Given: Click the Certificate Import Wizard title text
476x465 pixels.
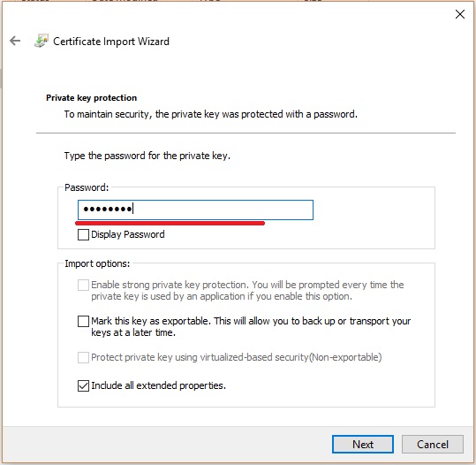Looking at the screenshot, I should pos(111,42).
